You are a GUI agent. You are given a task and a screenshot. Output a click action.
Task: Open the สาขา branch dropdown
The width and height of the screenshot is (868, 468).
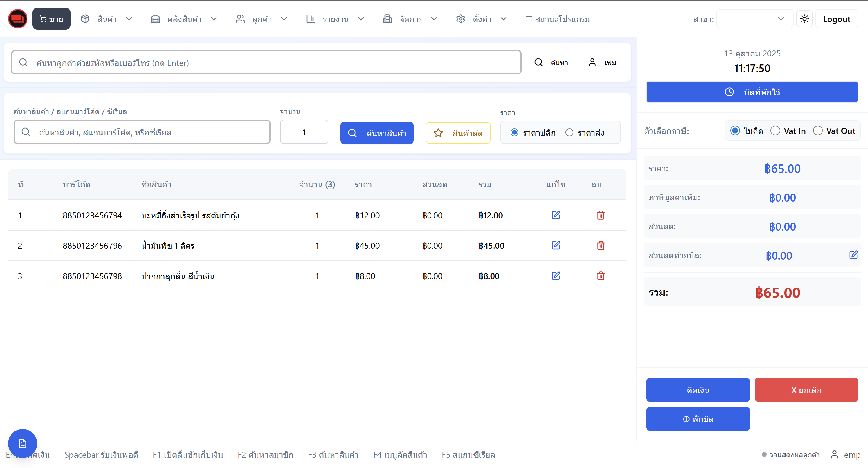tap(754, 19)
